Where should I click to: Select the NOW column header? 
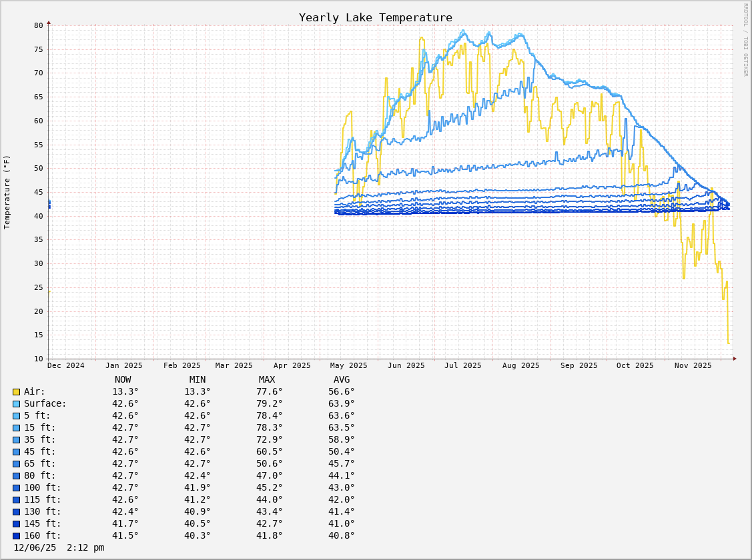[x=123, y=380]
